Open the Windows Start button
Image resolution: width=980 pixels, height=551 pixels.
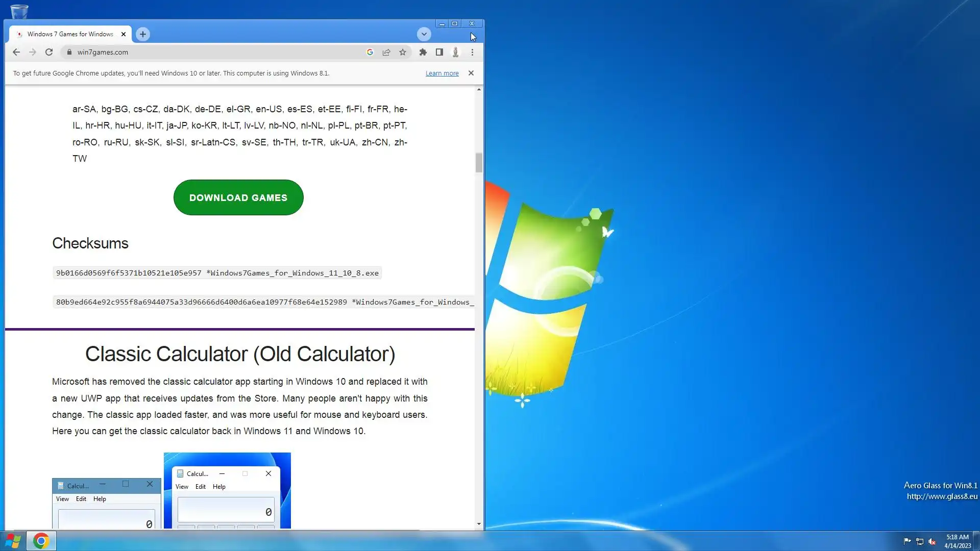click(13, 541)
